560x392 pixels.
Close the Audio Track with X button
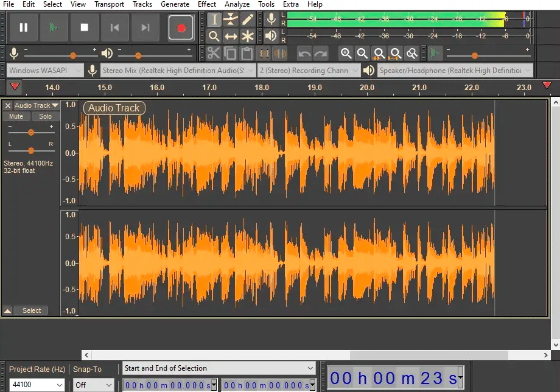click(8, 105)
